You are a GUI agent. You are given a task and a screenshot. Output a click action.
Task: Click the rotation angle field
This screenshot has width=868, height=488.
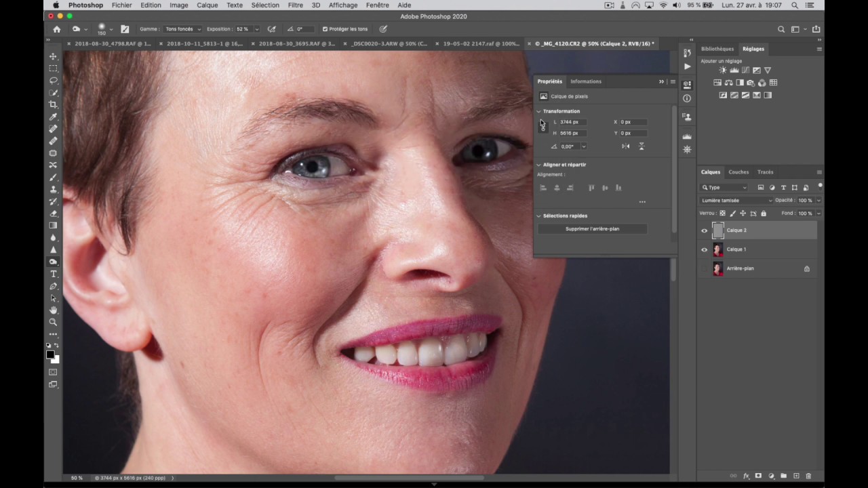tap(570, 146)
